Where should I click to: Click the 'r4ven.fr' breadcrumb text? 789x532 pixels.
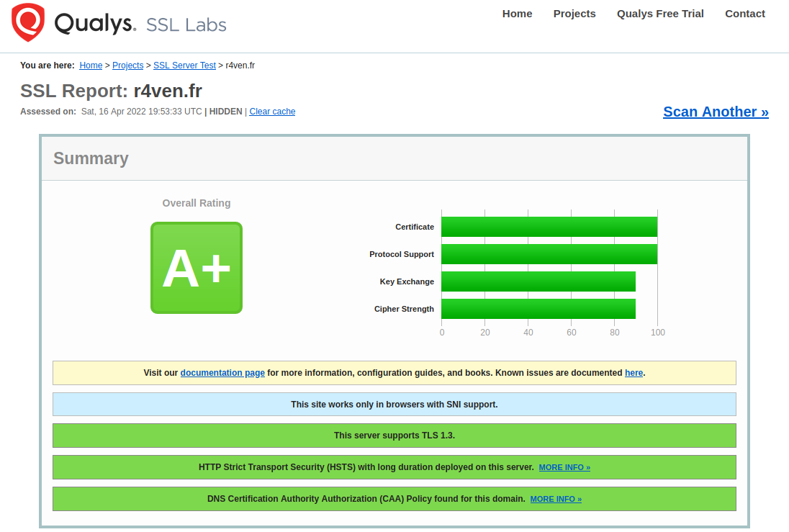(240, 66)
